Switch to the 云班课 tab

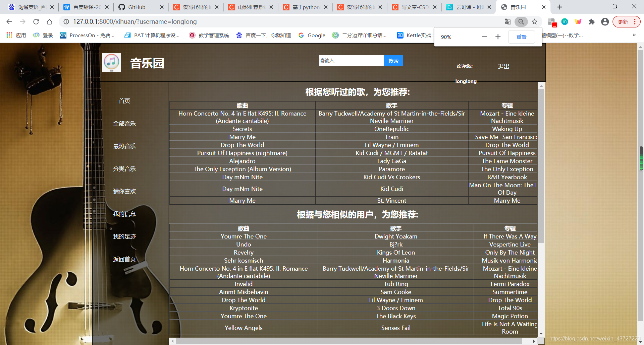pos(469,7)
